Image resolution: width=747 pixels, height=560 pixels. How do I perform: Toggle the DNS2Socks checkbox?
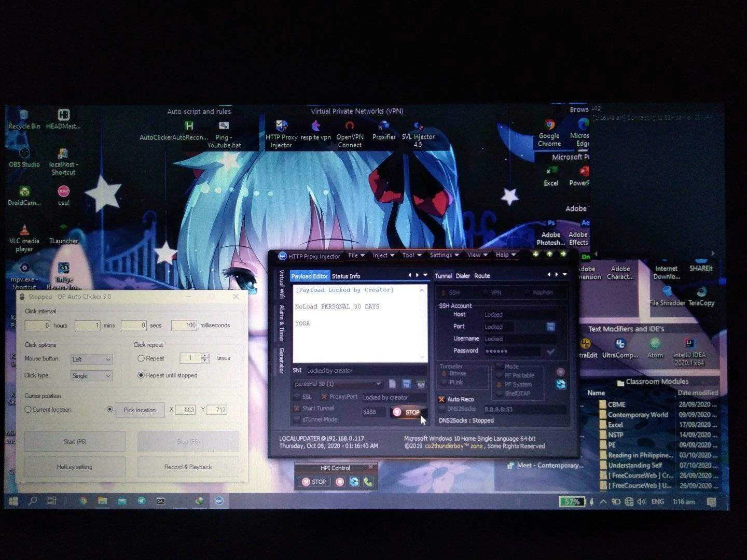pos(441,409)
